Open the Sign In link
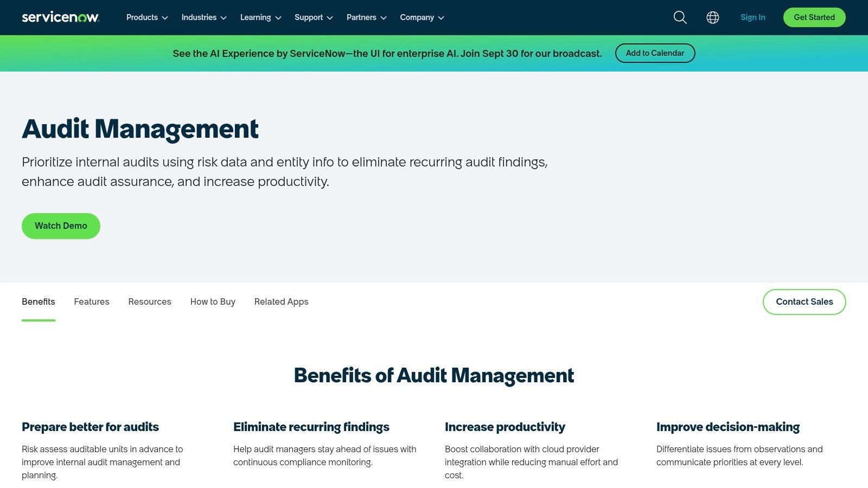The height and width of the screenshot is (488, 868). [753, 17]
